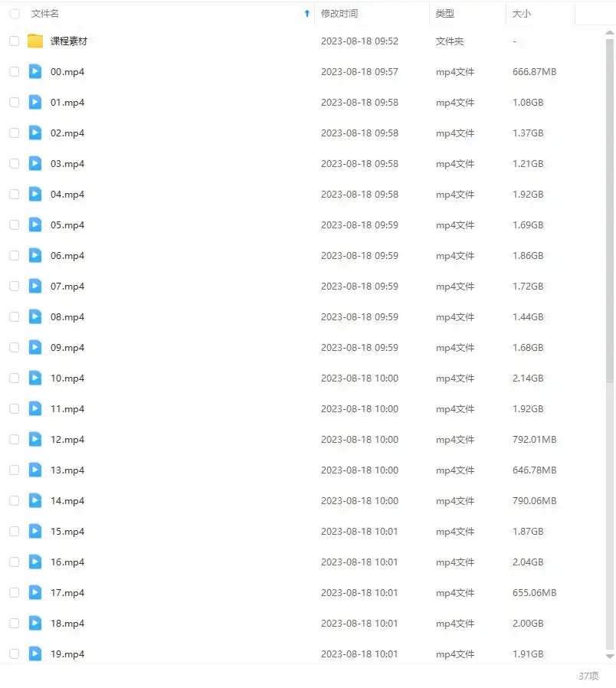Viewport: 616px width, 688px height.
Task: Click the video icon for 00.mp4
Action: [x=35, y=72]
